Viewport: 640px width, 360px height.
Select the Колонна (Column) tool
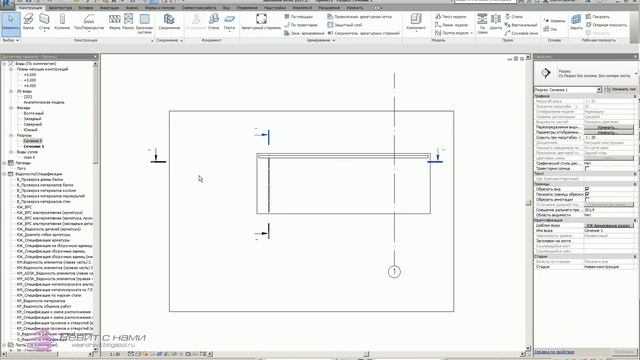62,22
